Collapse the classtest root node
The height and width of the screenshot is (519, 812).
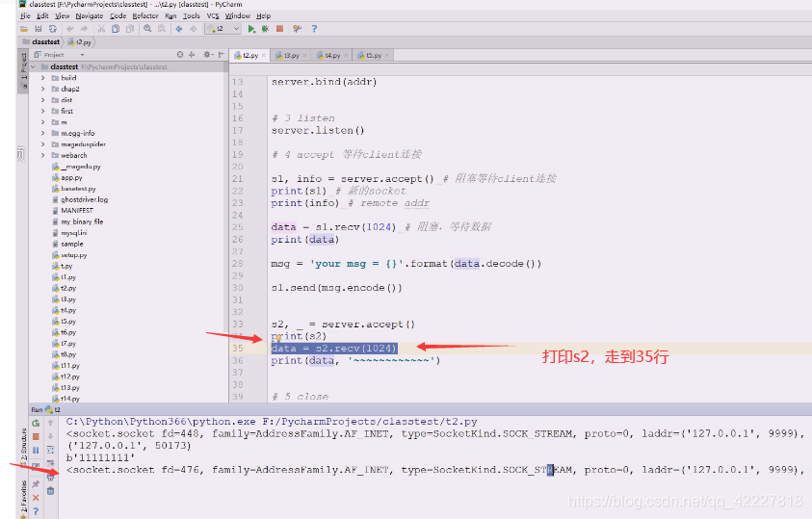pyautogui.click(x=34, y=66)
